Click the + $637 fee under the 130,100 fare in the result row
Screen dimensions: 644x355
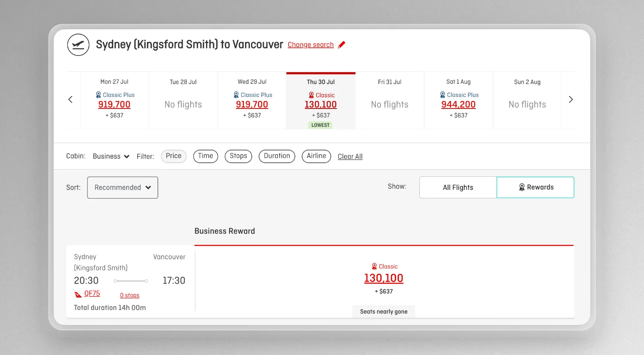point(384,292)
